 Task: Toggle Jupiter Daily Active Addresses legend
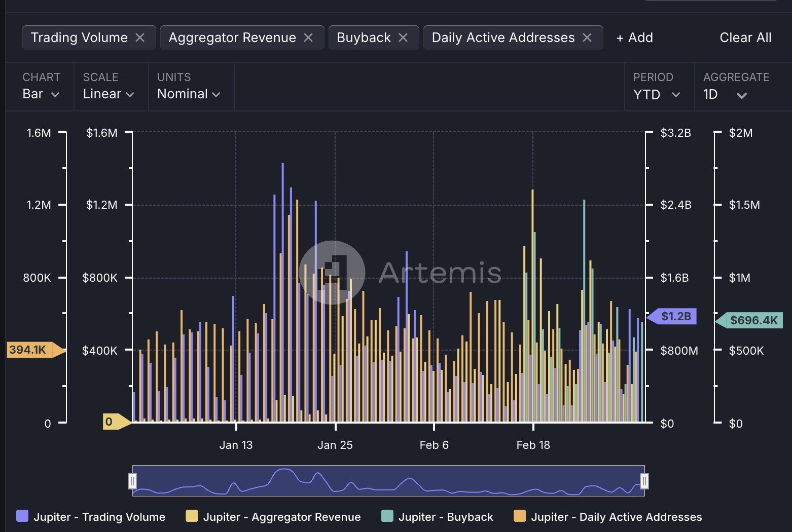[608, 517]
